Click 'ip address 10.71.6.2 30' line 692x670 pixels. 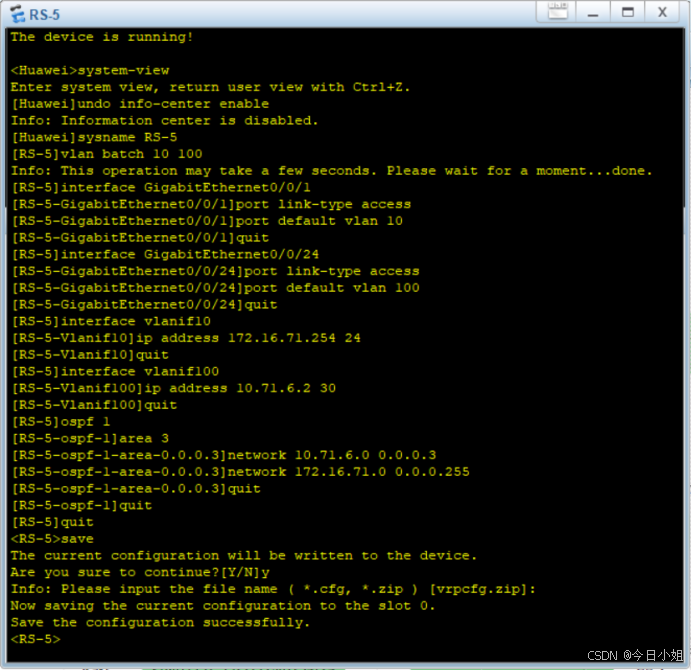173,388
